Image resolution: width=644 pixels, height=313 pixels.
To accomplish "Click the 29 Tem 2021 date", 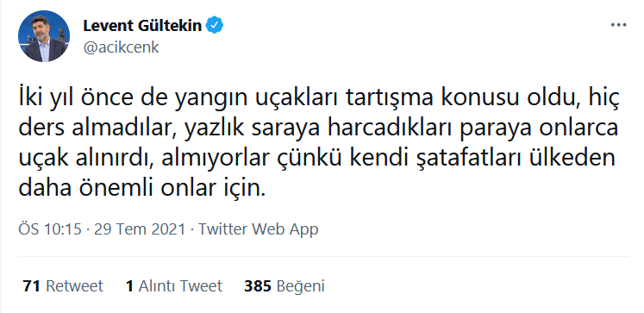I will 140,228.
